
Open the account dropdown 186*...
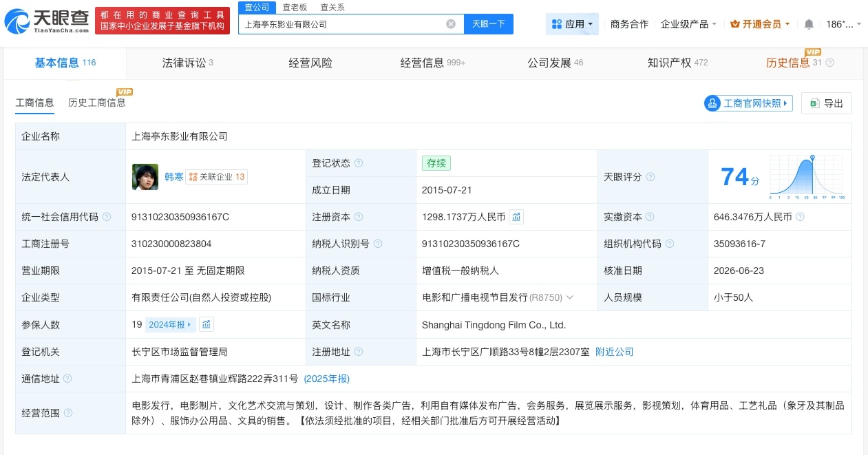[x=843, y=24]
